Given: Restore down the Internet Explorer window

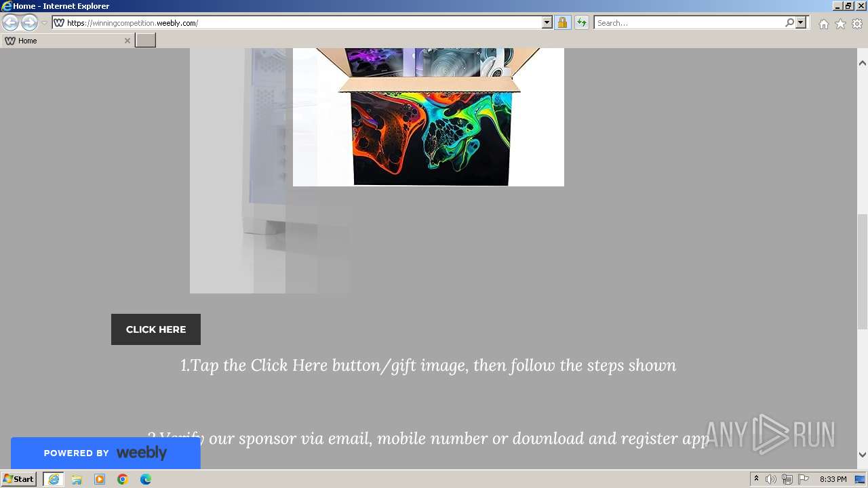Looking at the screenshot, I should tap(848, 6).
